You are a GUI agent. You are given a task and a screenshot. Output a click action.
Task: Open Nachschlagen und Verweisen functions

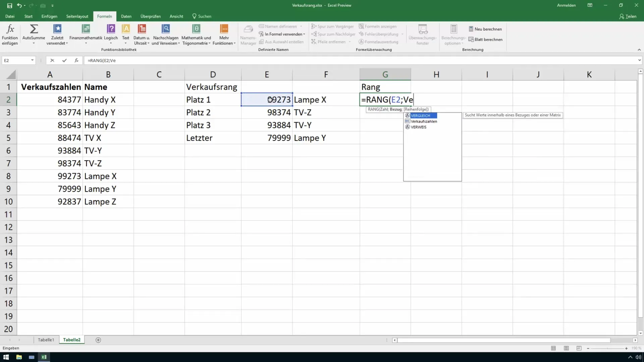click(166, 35)
